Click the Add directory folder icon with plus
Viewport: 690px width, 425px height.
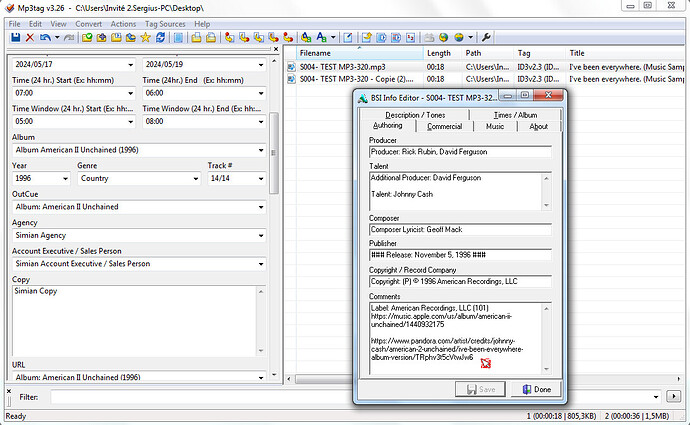click(102, 38)
